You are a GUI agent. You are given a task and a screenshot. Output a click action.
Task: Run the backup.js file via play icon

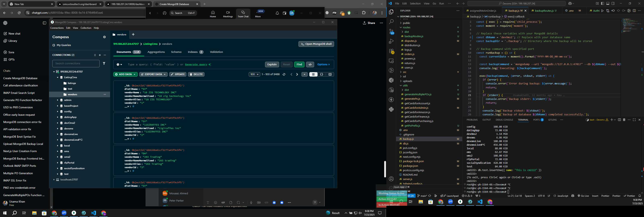[602, 11]
